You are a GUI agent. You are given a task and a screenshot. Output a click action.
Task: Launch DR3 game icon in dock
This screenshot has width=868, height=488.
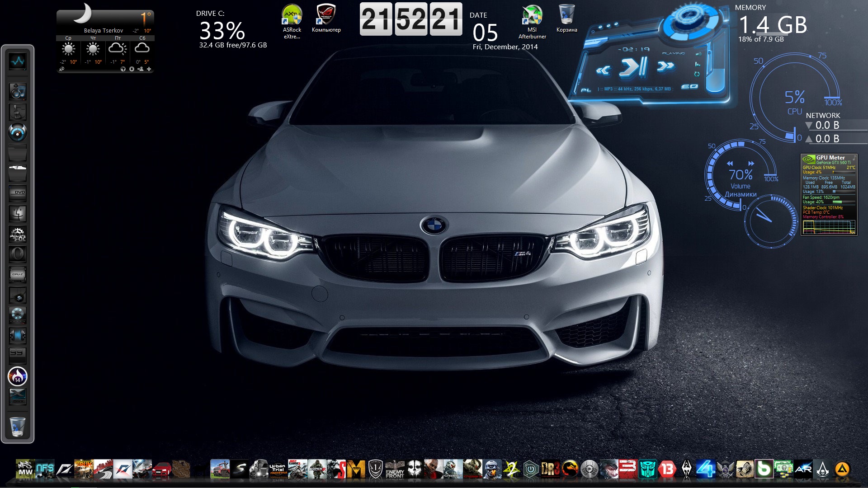click(550, 469)
